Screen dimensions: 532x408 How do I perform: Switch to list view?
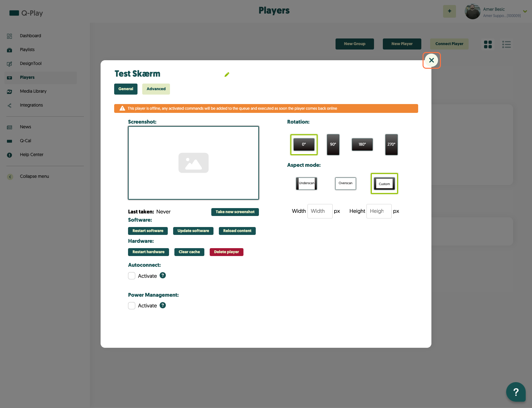tap(506, 44)
